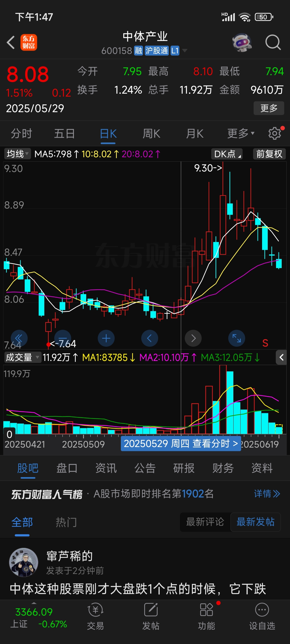
Task: Zoom in chart with plus button
Action: [106, 338]
